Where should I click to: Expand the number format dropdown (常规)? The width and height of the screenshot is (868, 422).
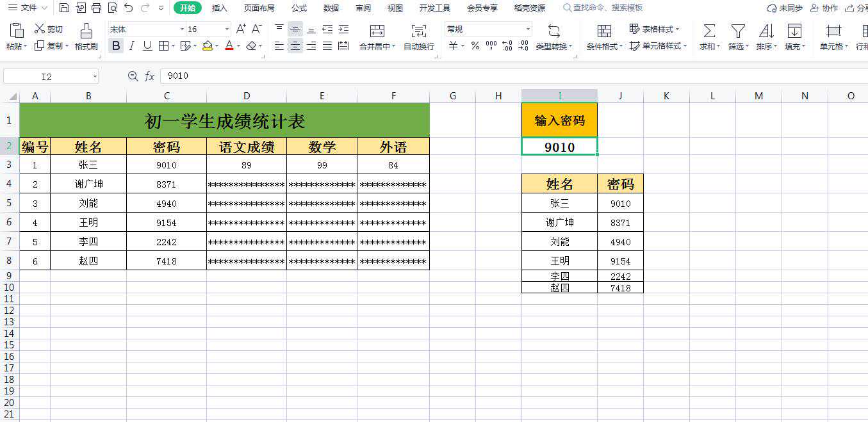(x=528, y=29)
